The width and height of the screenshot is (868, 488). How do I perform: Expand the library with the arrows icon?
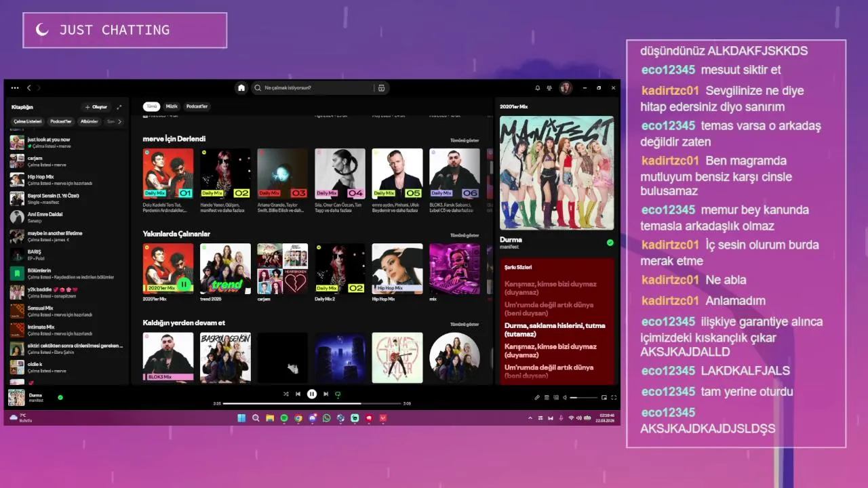(x=119, y=107)
